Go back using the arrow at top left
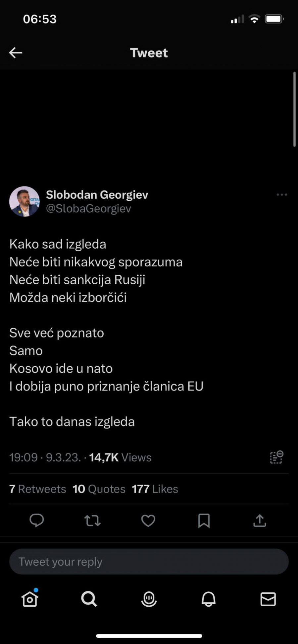The width and height of the screenshot is (298, 644). tap(16, 52)
